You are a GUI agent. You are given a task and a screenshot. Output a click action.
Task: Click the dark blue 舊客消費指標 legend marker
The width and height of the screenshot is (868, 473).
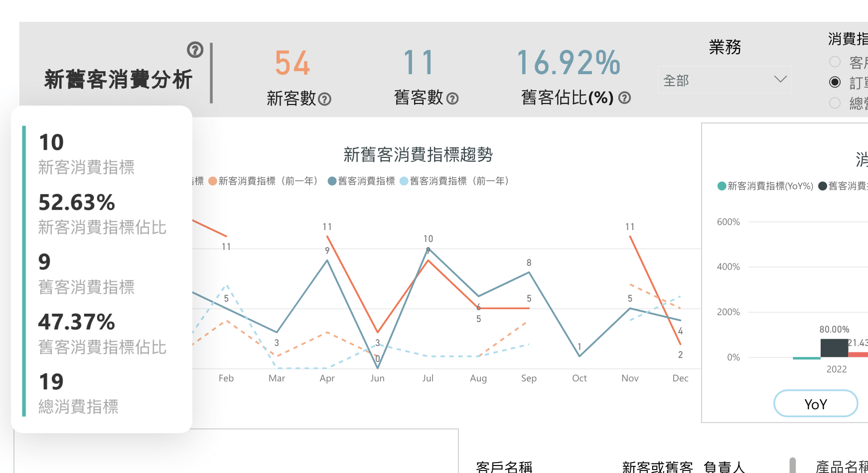[x=332, y=181]
